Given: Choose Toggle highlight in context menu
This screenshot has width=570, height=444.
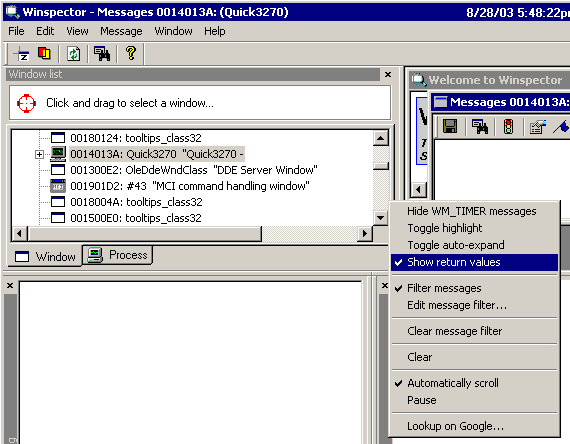Looking at the screenshot, I should (x=474, y=228).
